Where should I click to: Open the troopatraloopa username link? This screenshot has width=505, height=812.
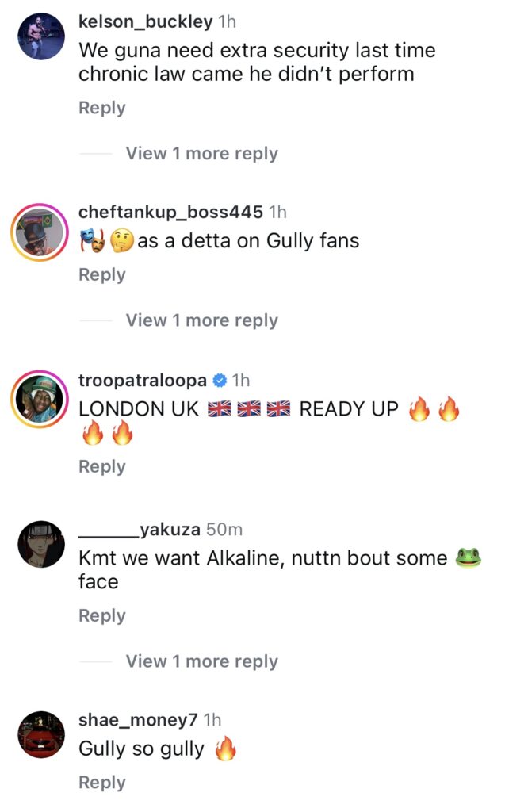click(x=143, y=380)
